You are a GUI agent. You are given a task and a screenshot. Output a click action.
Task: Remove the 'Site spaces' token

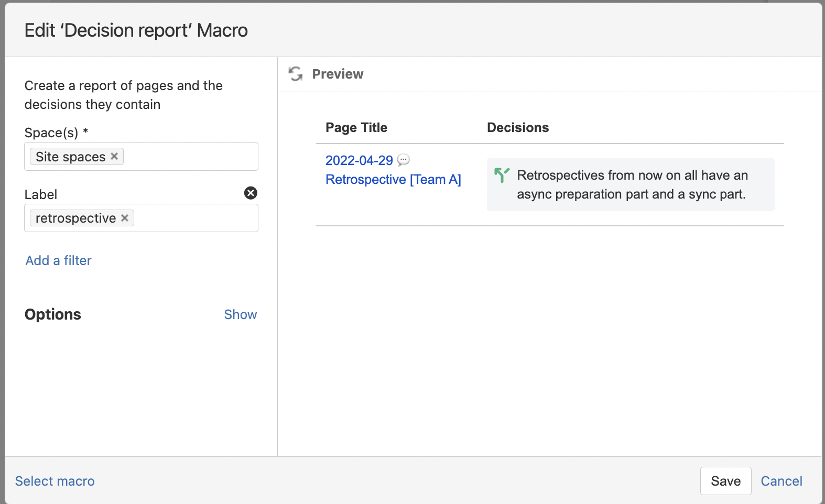[x=114, y=156]
